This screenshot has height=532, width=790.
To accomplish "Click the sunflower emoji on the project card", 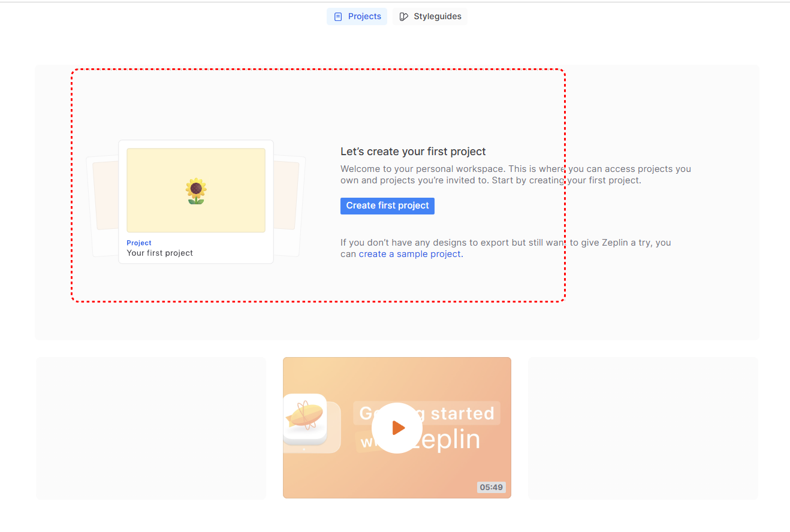I will pos(196,191).
